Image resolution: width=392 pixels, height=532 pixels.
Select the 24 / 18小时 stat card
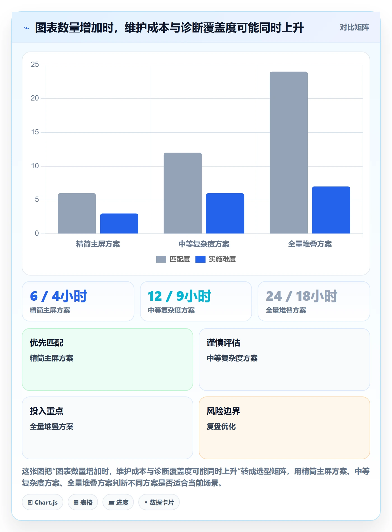point(314,301)
